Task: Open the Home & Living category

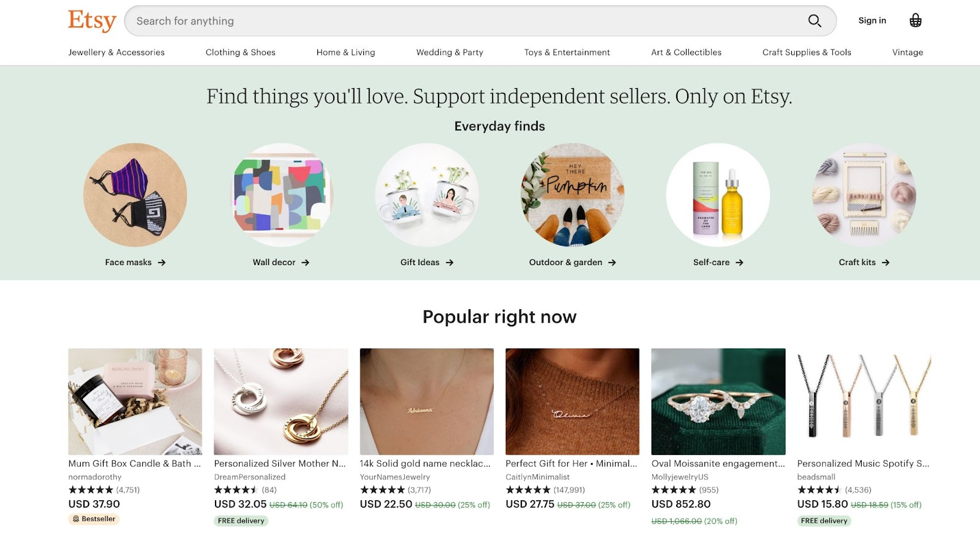Action: 345,52
